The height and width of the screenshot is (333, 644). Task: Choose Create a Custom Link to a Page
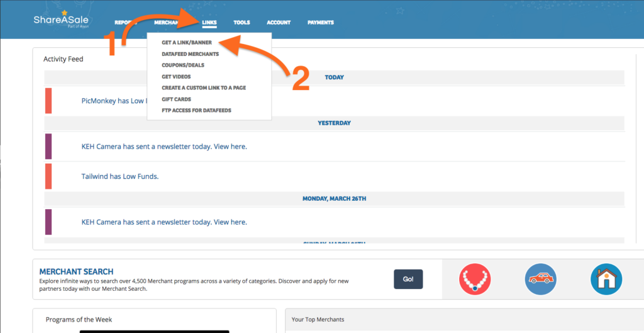(x=204, y=87)
